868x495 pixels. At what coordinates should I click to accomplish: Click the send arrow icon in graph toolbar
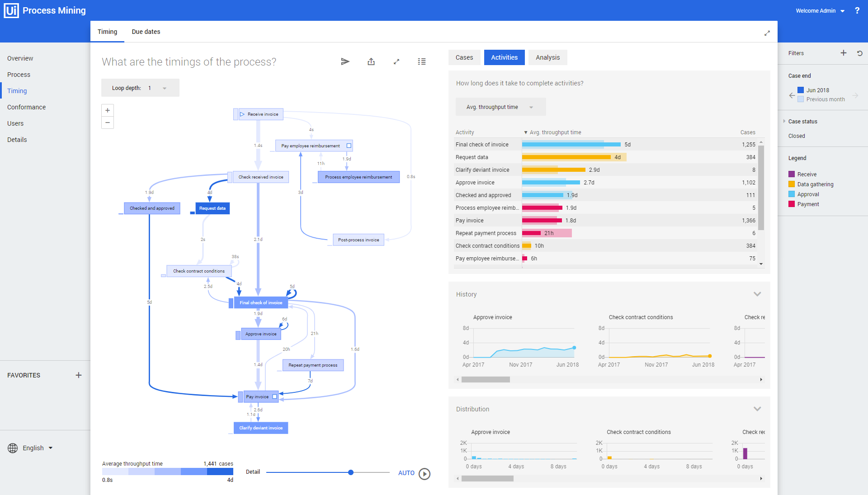[345, 61]
